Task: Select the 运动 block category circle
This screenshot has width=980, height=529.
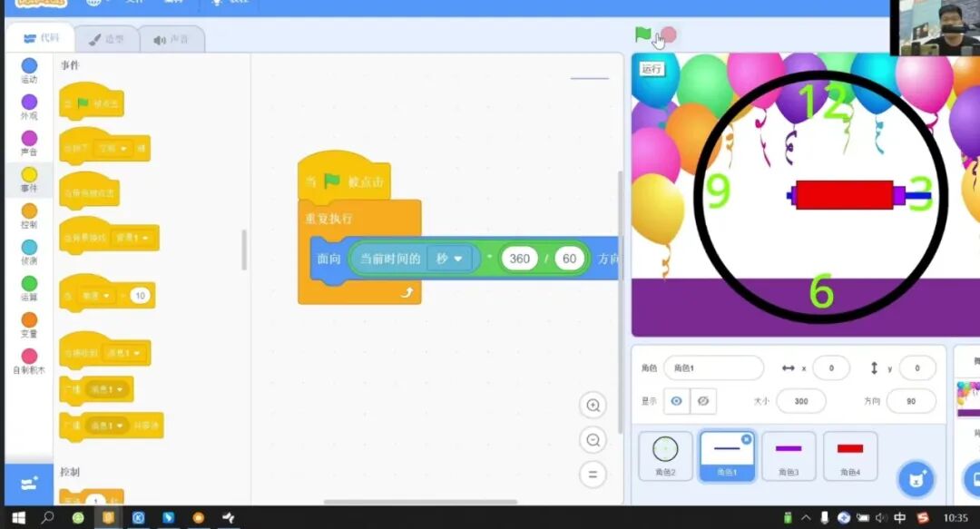Action: point(29,66)
